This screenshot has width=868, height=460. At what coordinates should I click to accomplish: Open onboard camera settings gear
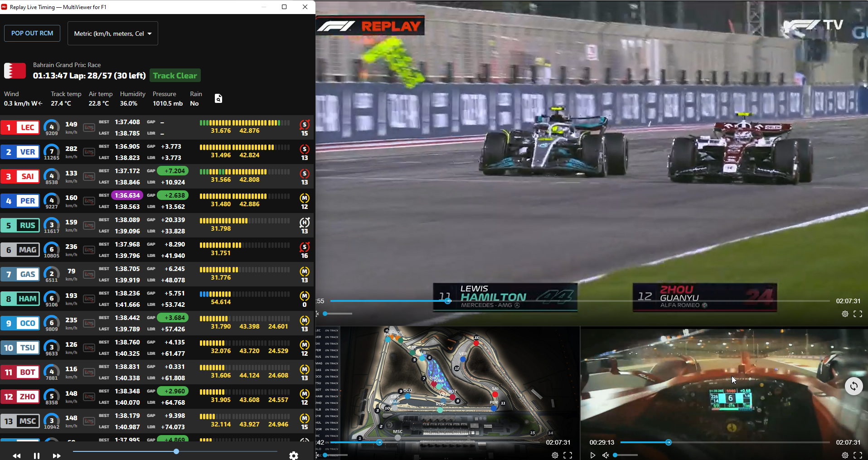845,455
